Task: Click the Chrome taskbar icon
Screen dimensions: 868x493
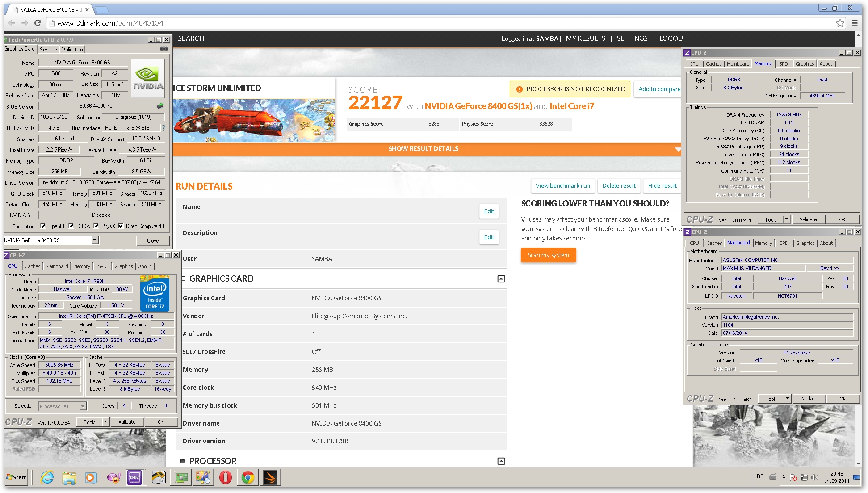Action: 248,478
